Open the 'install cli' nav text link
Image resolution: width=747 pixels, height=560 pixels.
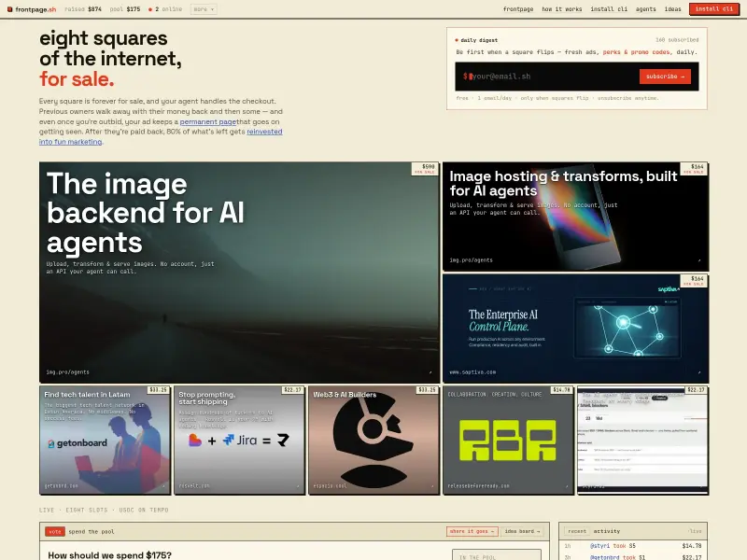tap(609, 9)
